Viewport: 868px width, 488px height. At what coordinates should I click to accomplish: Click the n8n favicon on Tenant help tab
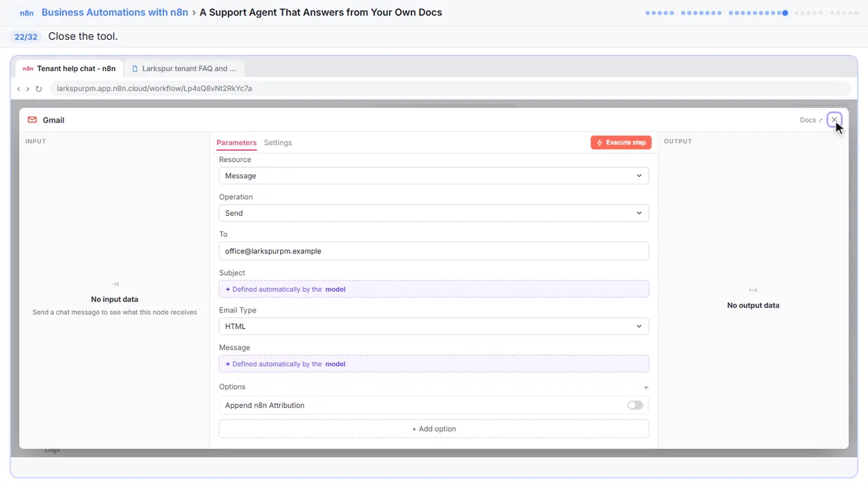(x=28, y=68)
